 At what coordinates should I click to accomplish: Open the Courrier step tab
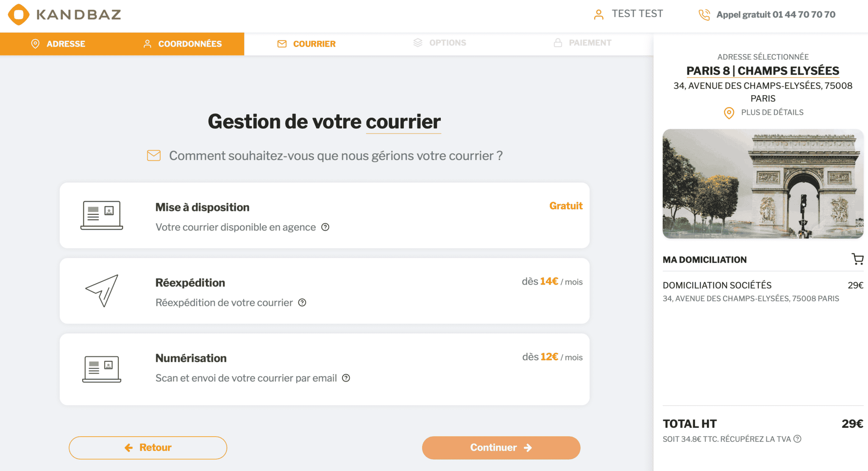click(x=306, y=44)
